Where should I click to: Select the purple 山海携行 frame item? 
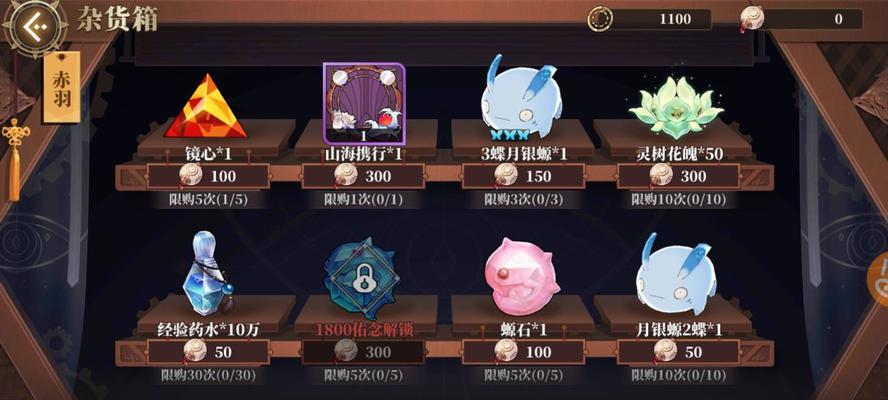coord(364,103)
